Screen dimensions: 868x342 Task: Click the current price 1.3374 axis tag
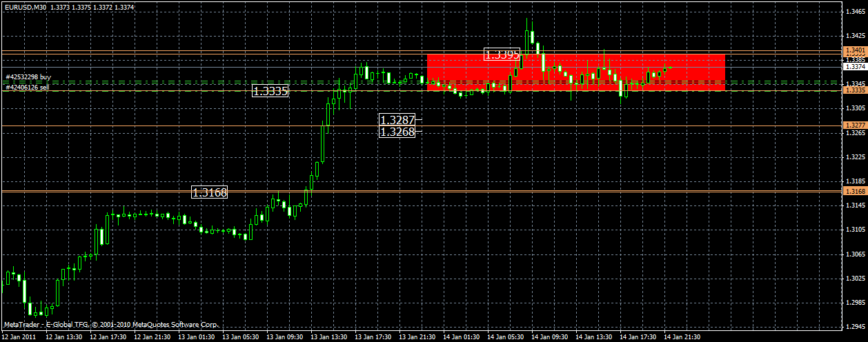(x=855, y=67)
